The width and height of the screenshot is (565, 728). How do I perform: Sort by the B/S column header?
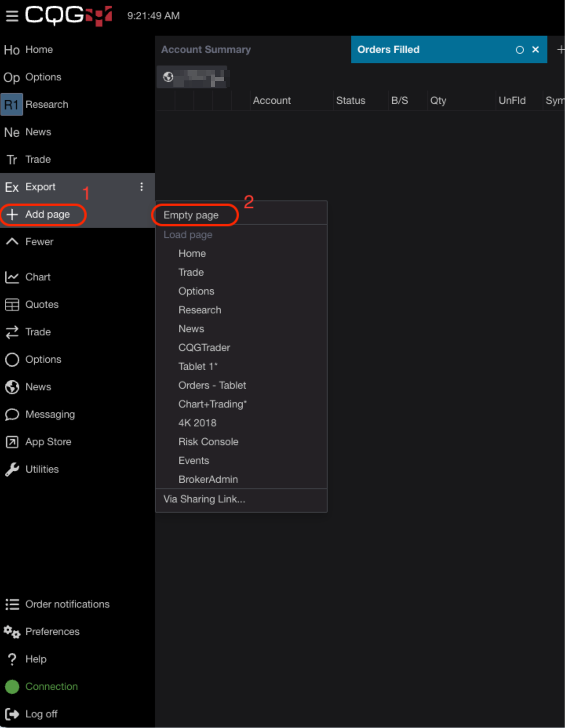(399, 101)
